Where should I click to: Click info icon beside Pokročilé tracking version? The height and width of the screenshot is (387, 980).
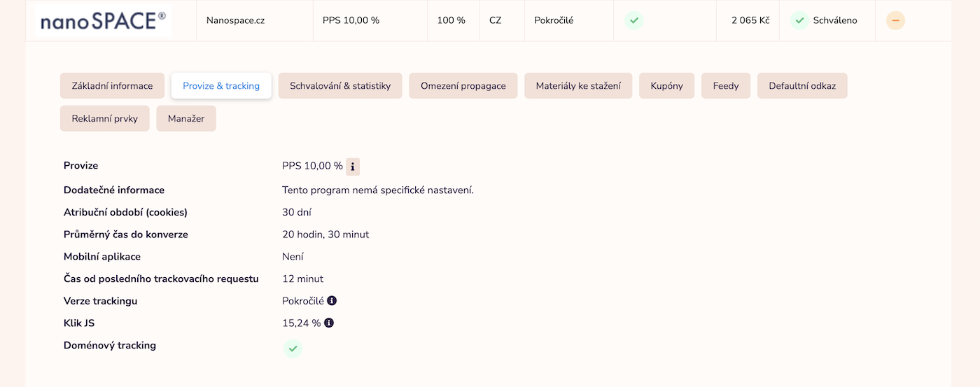(x=332, y=301)
